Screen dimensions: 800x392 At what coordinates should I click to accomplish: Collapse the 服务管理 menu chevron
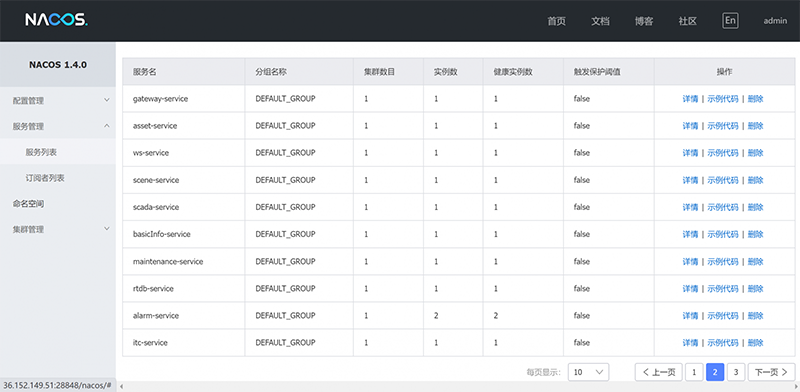(x=107, y=126)
